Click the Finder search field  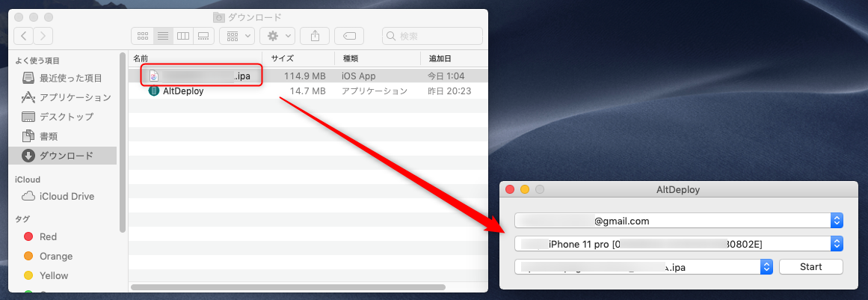(x=432, y=36)
